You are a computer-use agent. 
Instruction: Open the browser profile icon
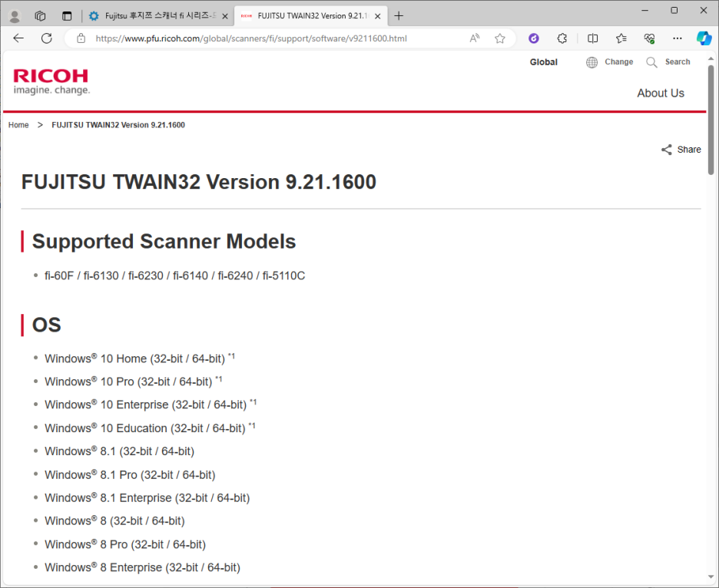click(15, 16)
